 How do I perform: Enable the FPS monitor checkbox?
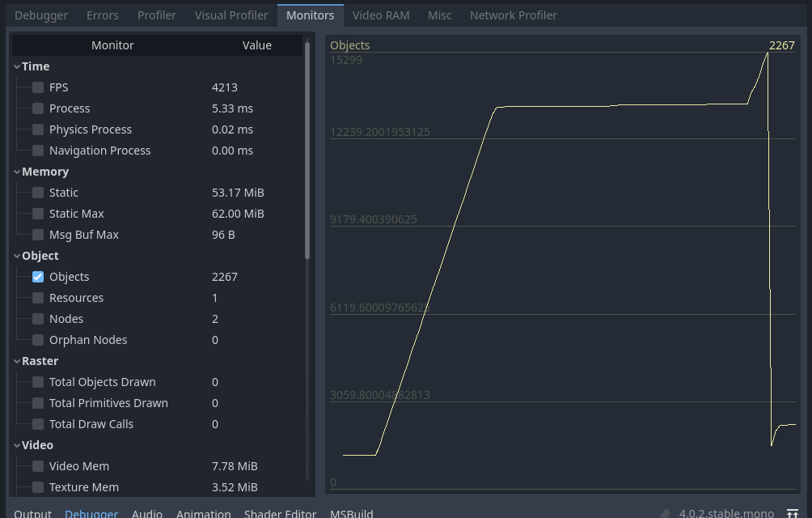pos(37,87)
